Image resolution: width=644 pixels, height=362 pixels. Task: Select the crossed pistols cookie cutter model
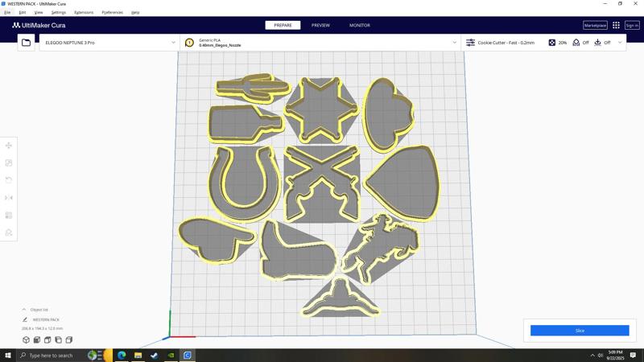click(321, 183)
